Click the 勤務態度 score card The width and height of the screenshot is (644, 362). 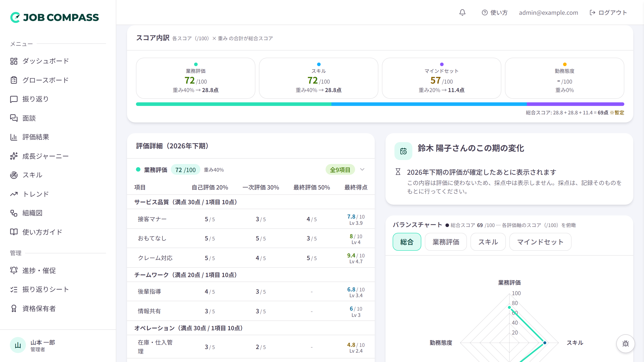pos(564,78)
